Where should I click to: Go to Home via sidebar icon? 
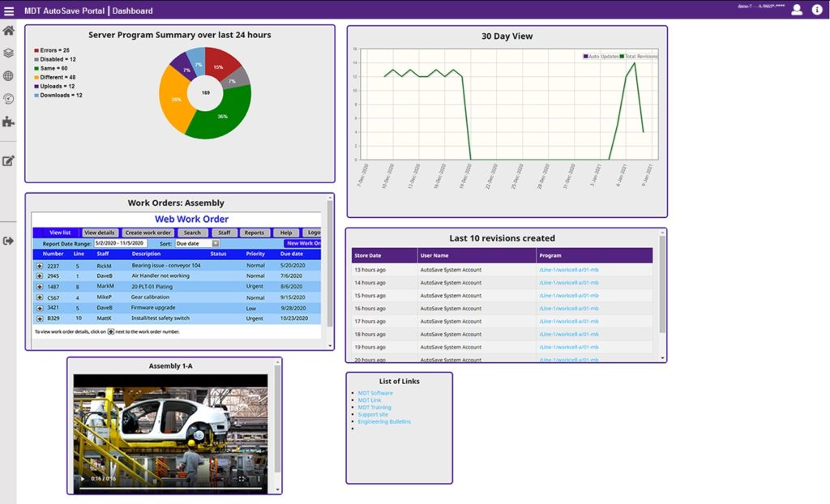(8, 31)
